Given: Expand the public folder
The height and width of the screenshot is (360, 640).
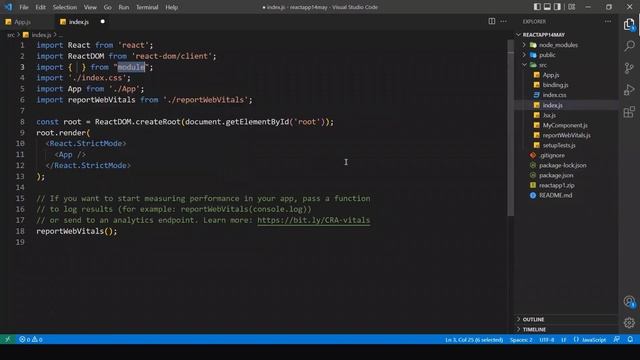Looking at the screenshot, I should (x=524, y=55).
